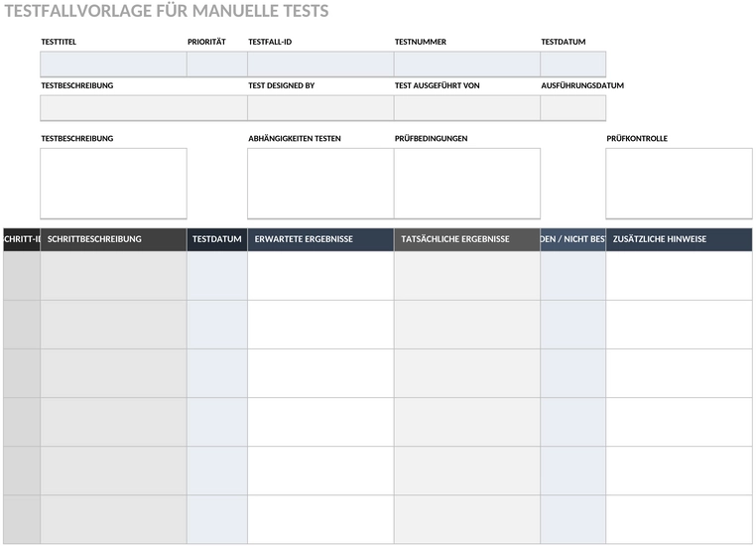Select second row cell under ERWARTETE ERGEBNISSE
Screen dimensions: 756x546
click(320, 325)
